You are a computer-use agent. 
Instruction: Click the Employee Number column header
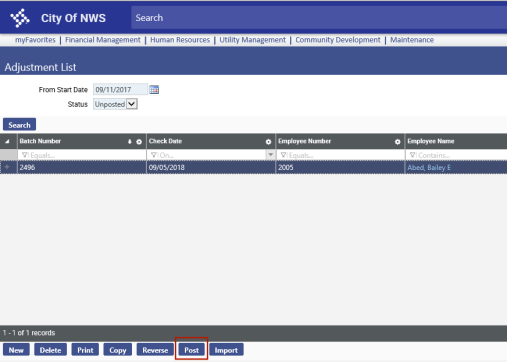pos(340,141)
